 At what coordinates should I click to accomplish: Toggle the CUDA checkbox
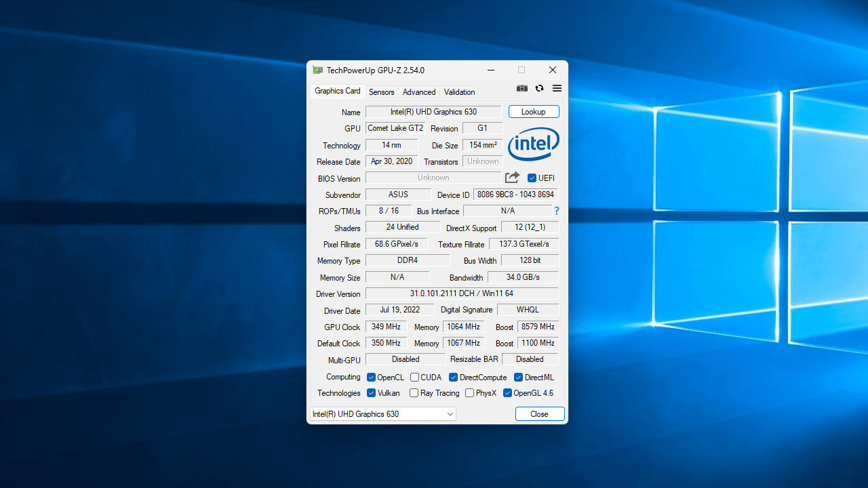[414, 378]
